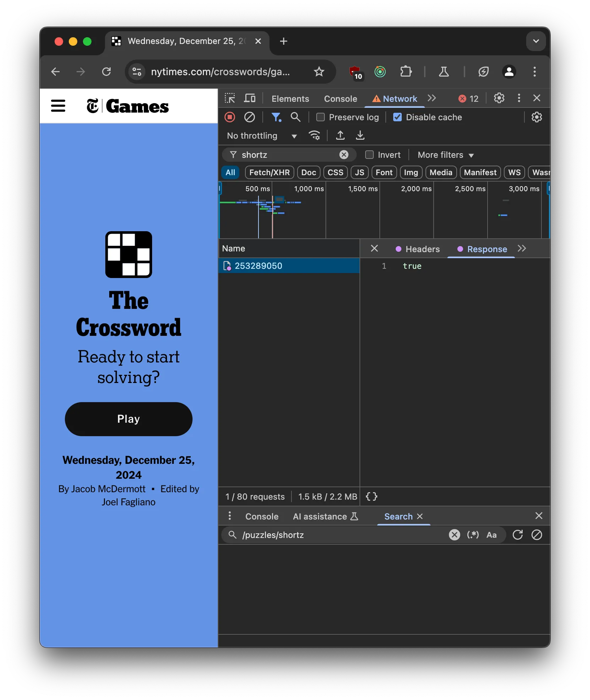This screenshot has width=590, height=700.
Task: Filter by Media requests
Action: (x=441, y=172)
